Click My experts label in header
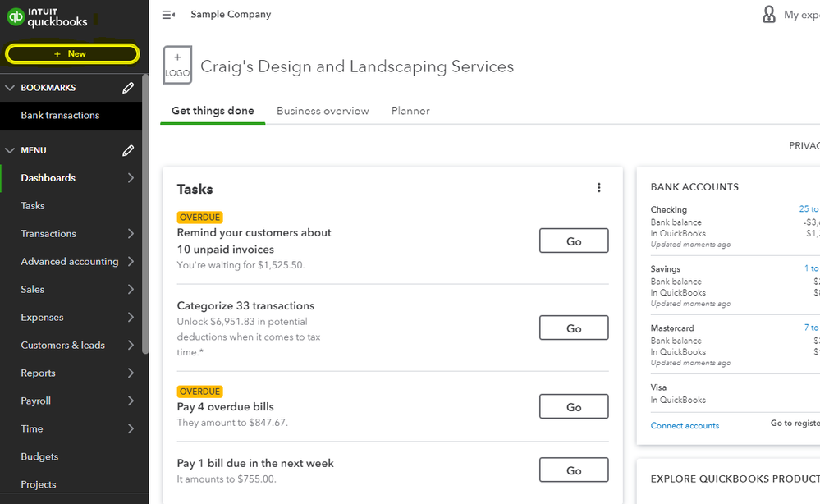The height and width of the screenshot is (504, 820). (x=802, y=15)
